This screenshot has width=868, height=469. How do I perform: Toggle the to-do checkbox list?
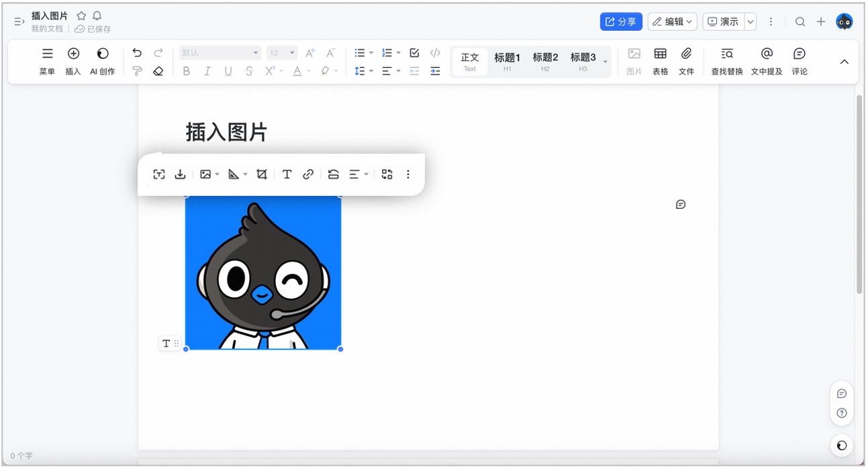click(414, 53)
